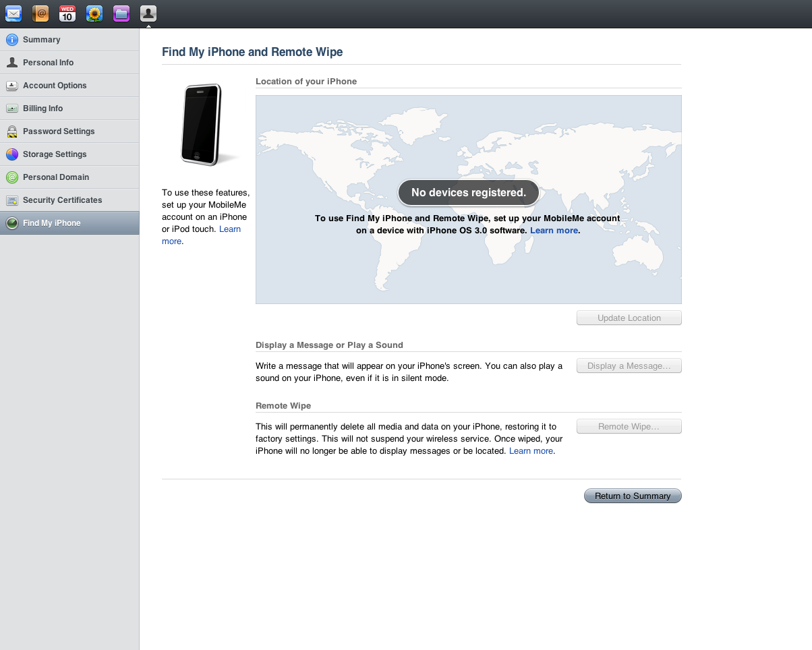Open the Mail app icon
This screenshot has width=812, height=650.
13,13
